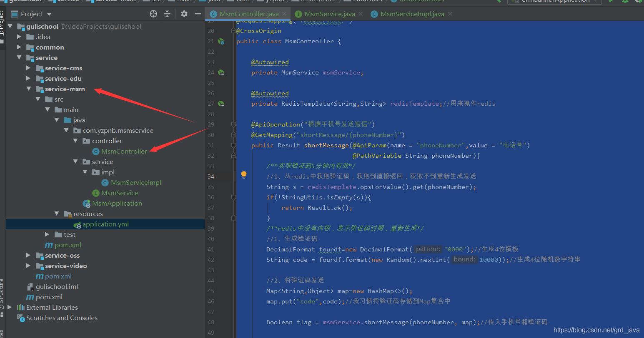Select MsmController class in tree
The width and height of the screenshot is (644, 338).
(x=124, y=151)
